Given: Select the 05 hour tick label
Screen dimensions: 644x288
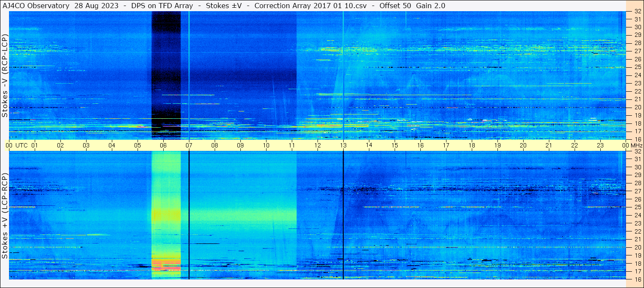Looking at the screenshot, I should [x=138, y=145].
